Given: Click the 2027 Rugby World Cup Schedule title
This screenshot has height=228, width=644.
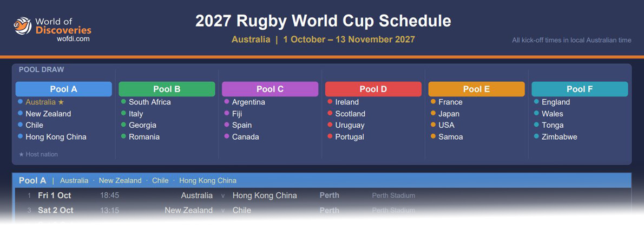Looking at the screenshot, I should [x=323, y=21].
